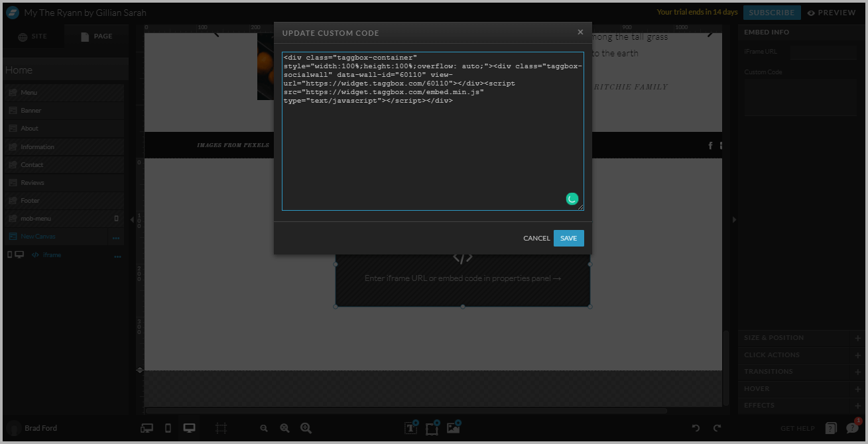This screenshot has width=868, height=444.
Task: Open the Image element tool
Action: 453,428
